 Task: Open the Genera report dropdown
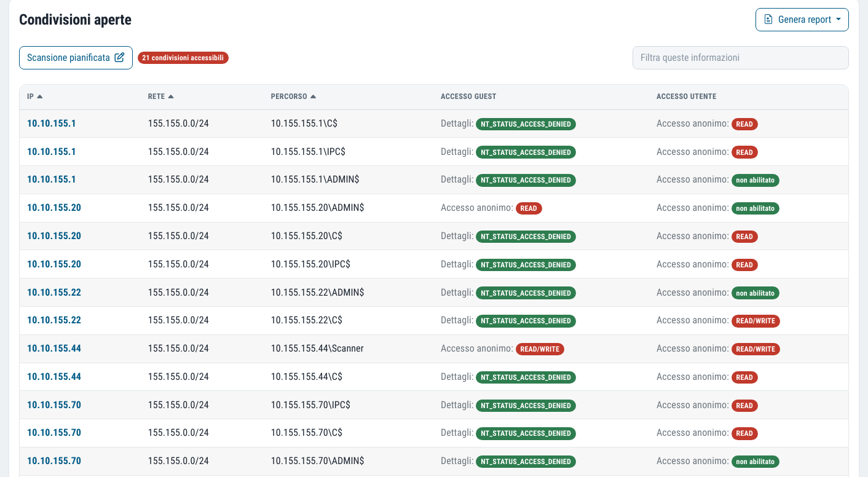point(802,20)
